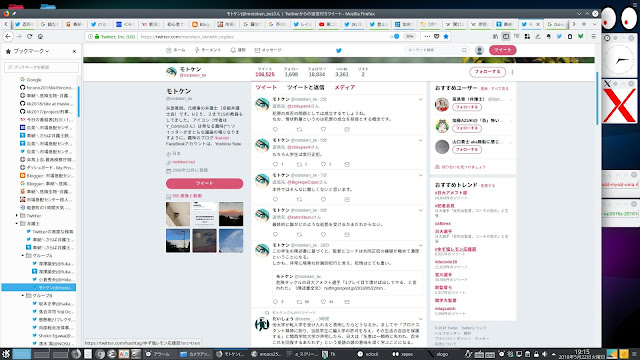This screenshot has height=360, width=640.
Task: Click the xeyes window on the desktop
Action: (x=619, y=18)
